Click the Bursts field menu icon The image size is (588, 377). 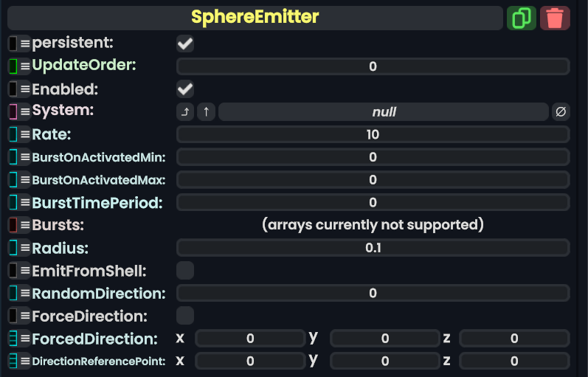(25, 225)
